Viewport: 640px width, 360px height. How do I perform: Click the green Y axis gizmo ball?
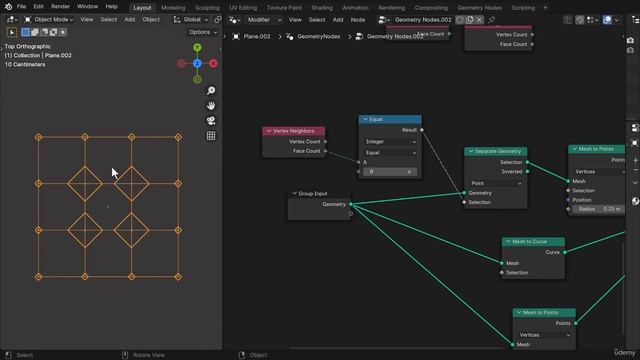[x=197, y=48]
